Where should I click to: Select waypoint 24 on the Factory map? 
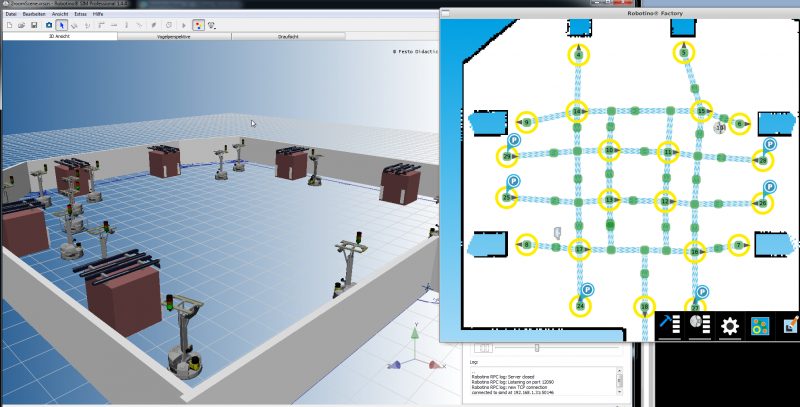click(580, 306)
